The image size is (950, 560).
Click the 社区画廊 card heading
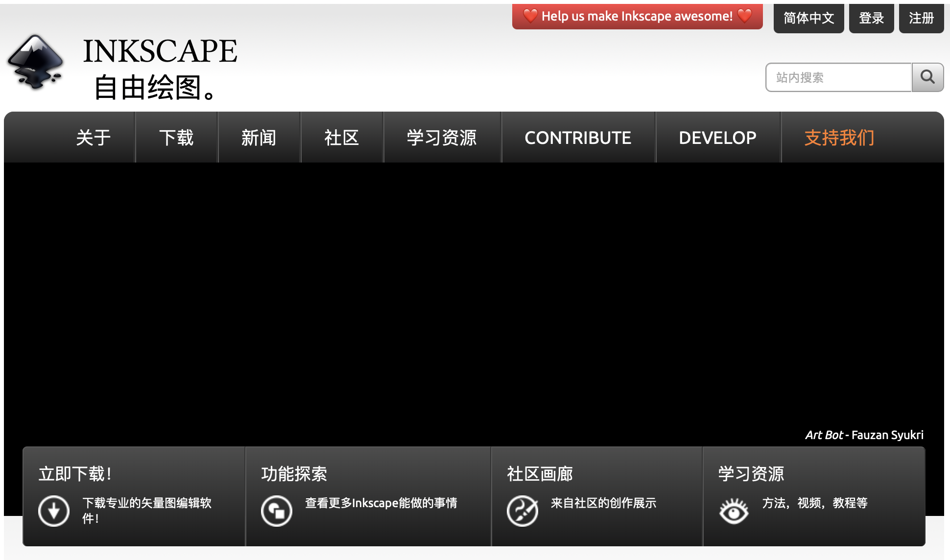[540, 473]
